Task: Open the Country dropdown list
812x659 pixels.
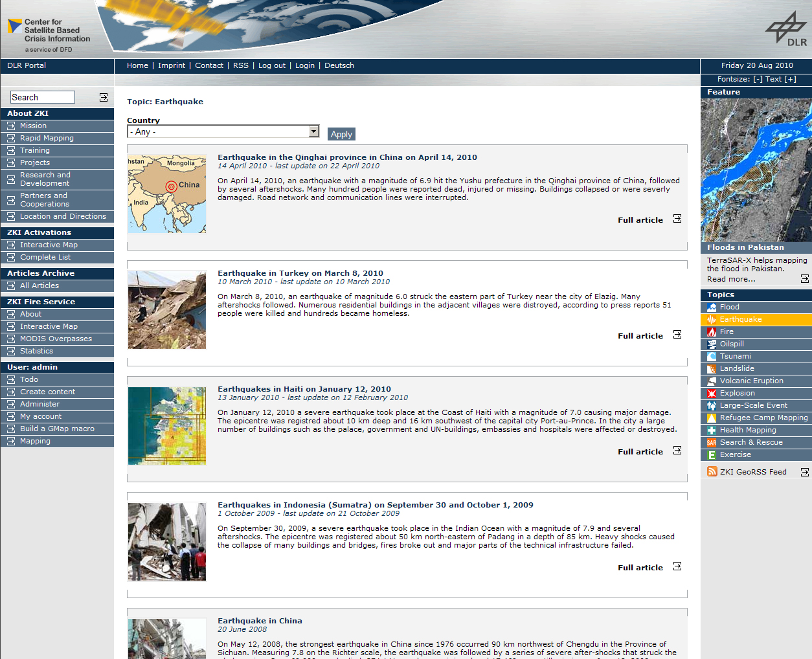Action: coord(313,131)
